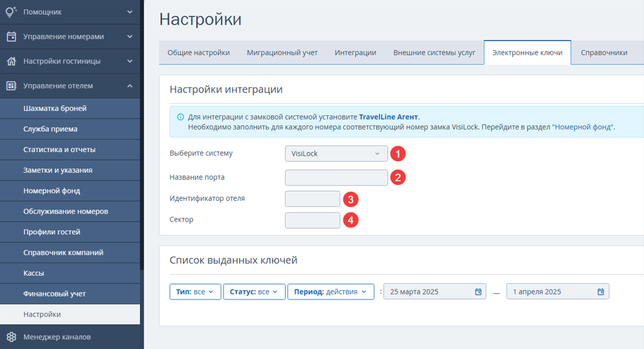Open Номерной фонд in sidebar

(x=70, y=191)
